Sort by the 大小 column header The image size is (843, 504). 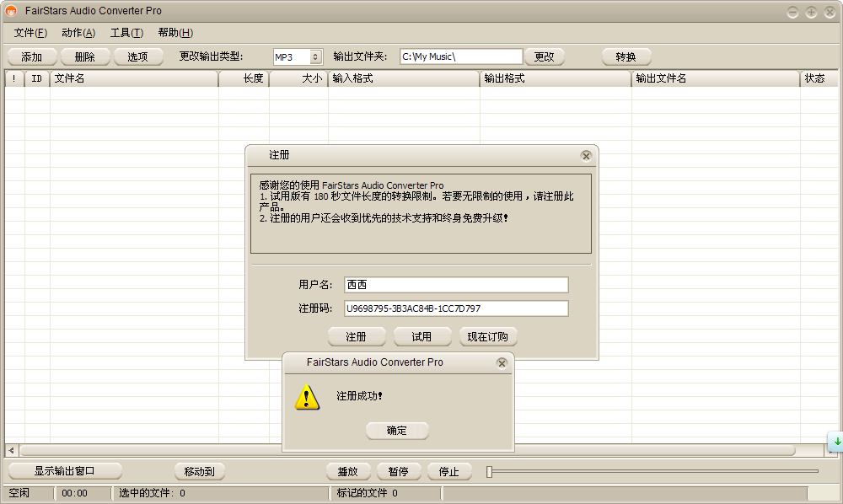[x=298, y=78]
